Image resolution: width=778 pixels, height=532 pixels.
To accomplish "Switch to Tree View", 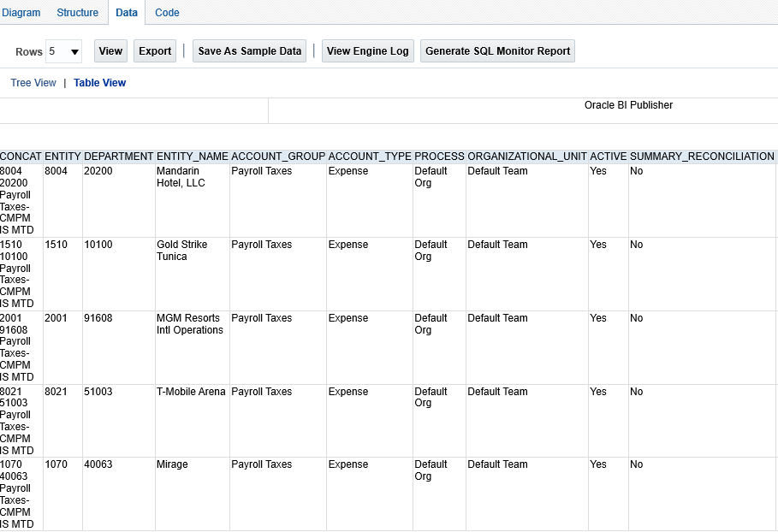I will (33, 83).
